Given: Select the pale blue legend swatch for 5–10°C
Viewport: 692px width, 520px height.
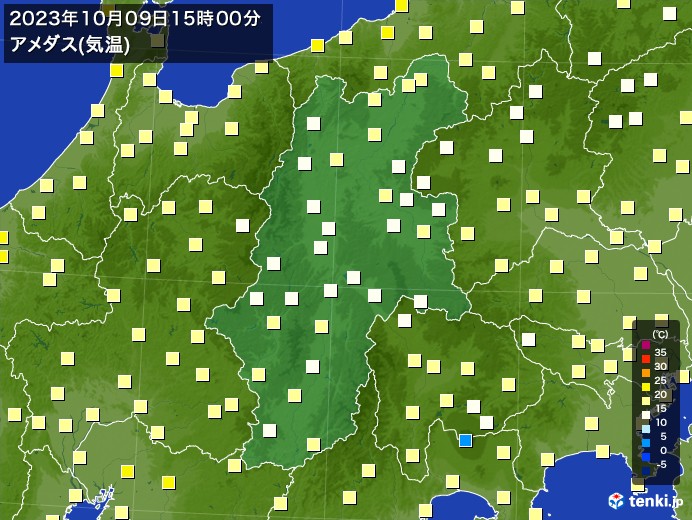Looking at the screenshot, I should 646,429.
